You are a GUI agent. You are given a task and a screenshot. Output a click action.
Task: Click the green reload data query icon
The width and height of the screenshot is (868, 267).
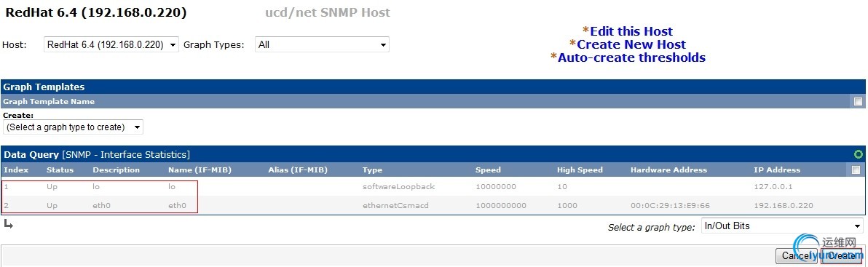[859, 154]
